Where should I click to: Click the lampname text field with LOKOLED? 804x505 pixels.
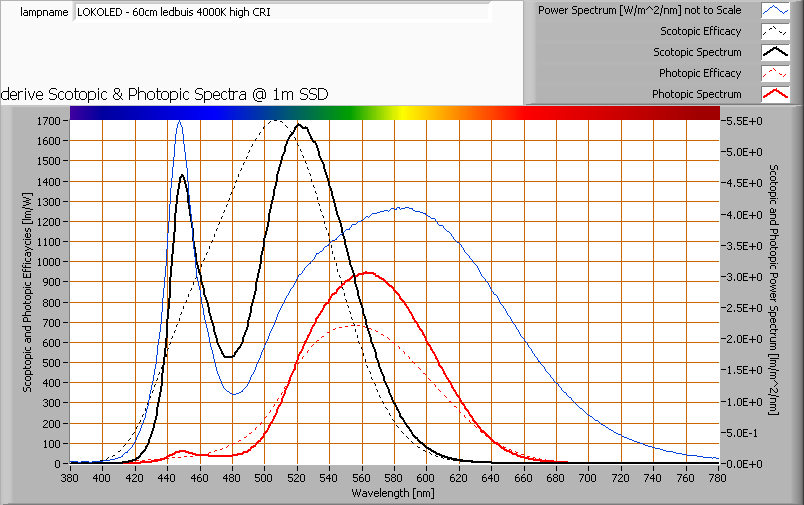coord(282,13)
